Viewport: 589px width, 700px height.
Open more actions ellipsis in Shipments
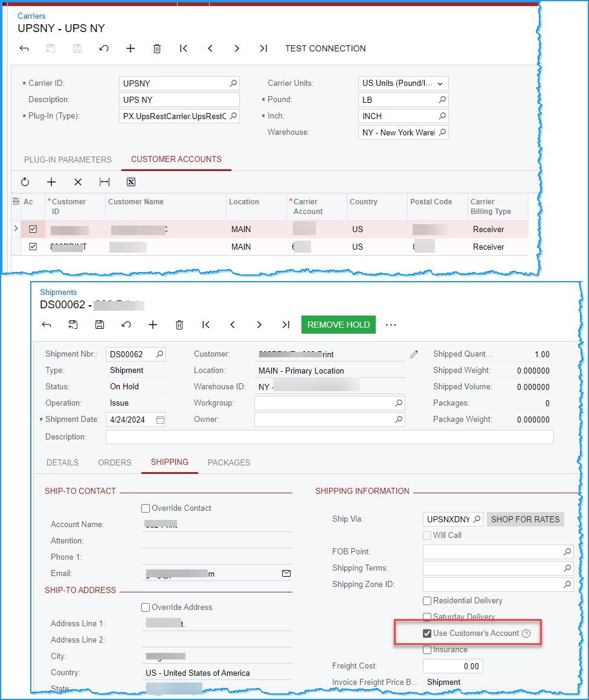coord(391,325)
